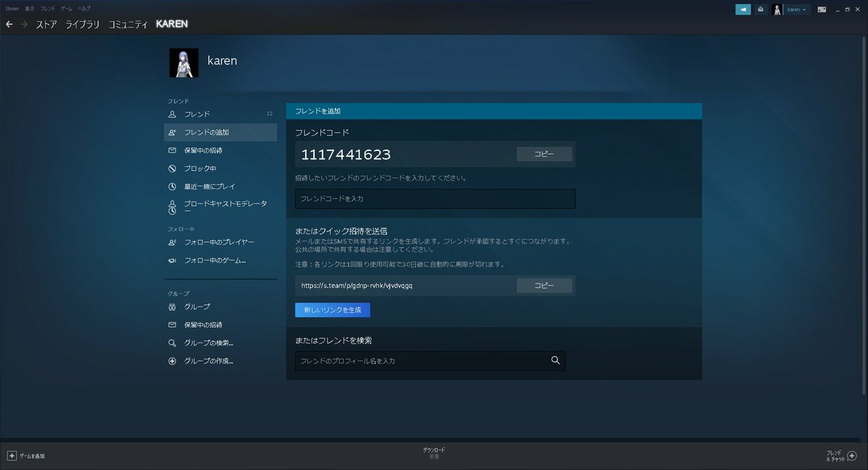The height and width of the screenshot is (470, 868).
Task: Expand the karen account dropdown
Action: pos(796,9)
